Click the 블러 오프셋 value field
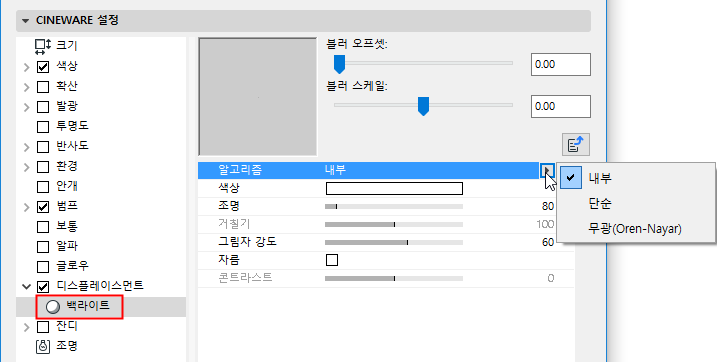Viewport: 717px width, 362px height. [x=561, y=64]
